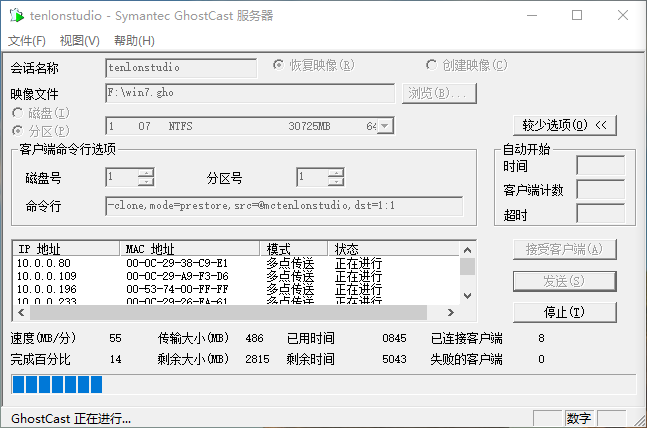Click the 传输大小(MB) value 486

pos(254,338)
